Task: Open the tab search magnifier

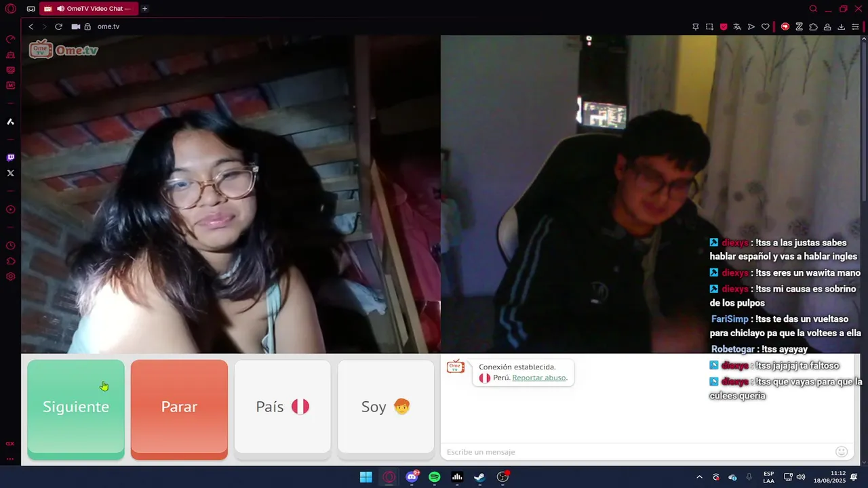Action: point(813,9)
